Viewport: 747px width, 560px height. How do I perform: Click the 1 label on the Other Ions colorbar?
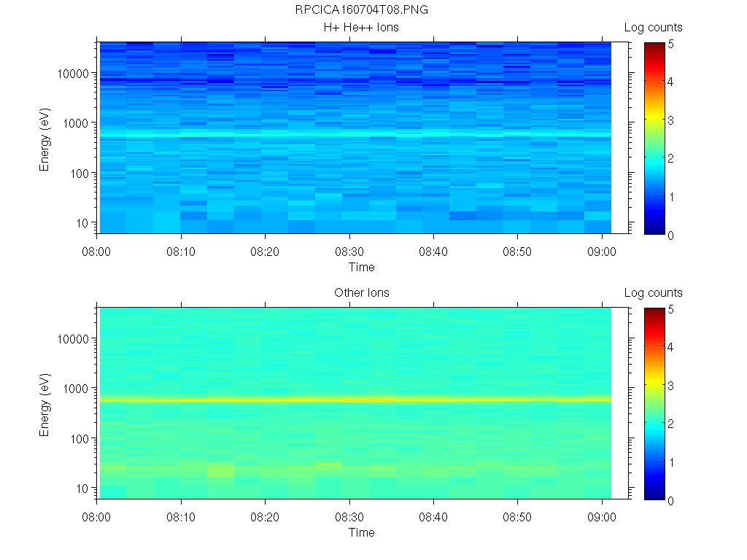671,462
